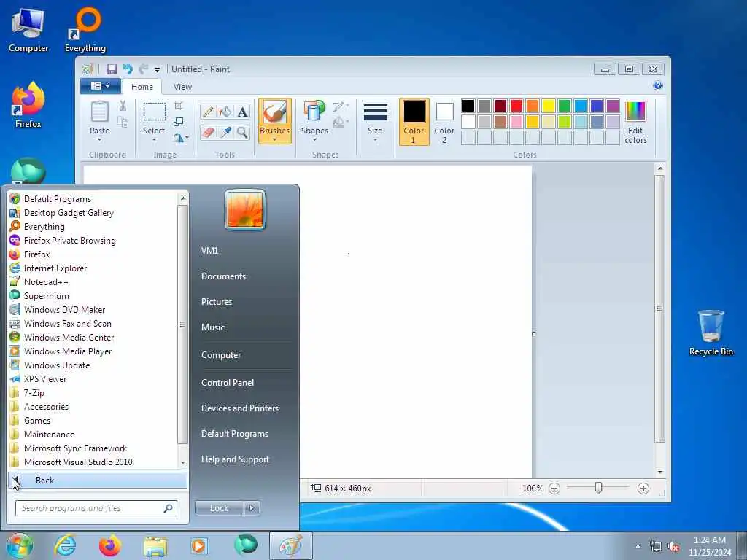
Task: Click the Resize icon in Image group
Action: point(179,122)
